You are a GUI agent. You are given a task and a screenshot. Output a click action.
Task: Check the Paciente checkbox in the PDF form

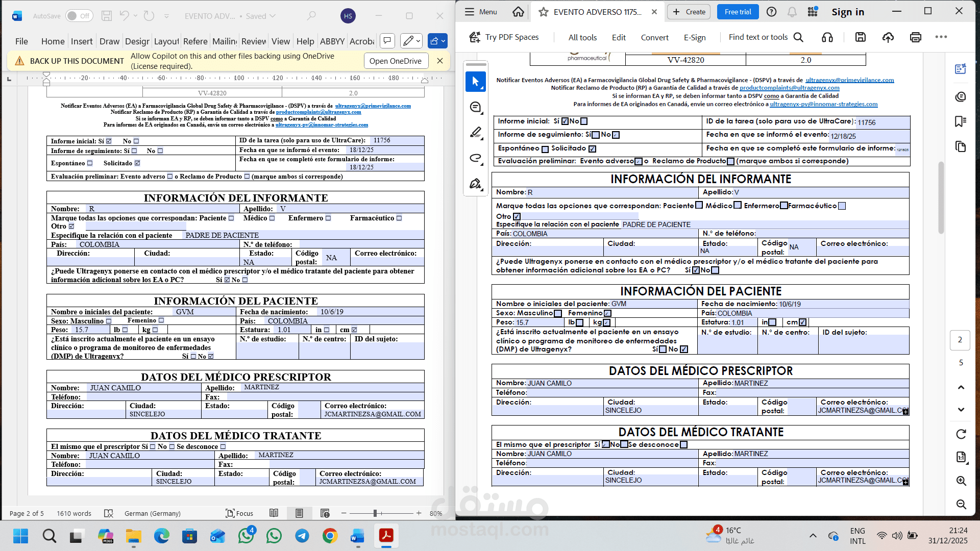tap(699, 206)
